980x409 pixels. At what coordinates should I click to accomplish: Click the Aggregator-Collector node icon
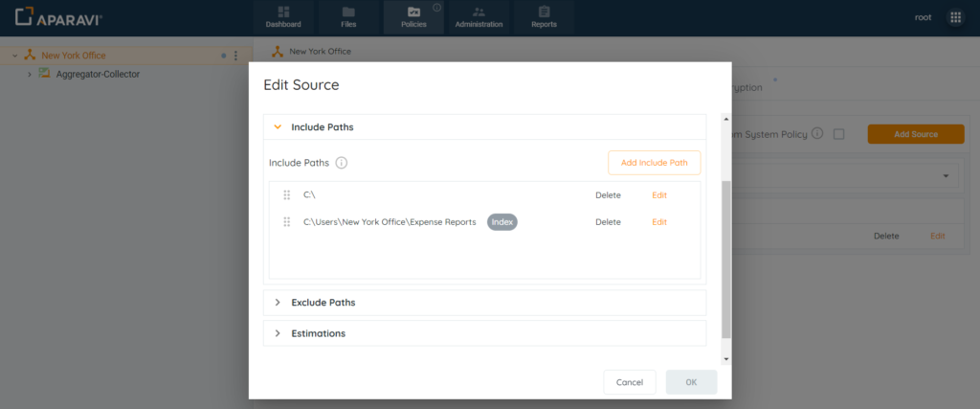[45, 74]
